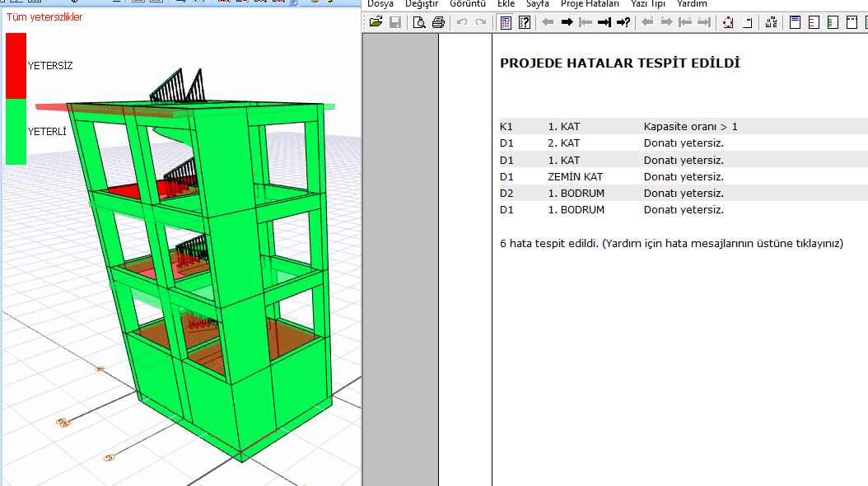Click the open folder icon
The image size is (868, 486).
376,22
